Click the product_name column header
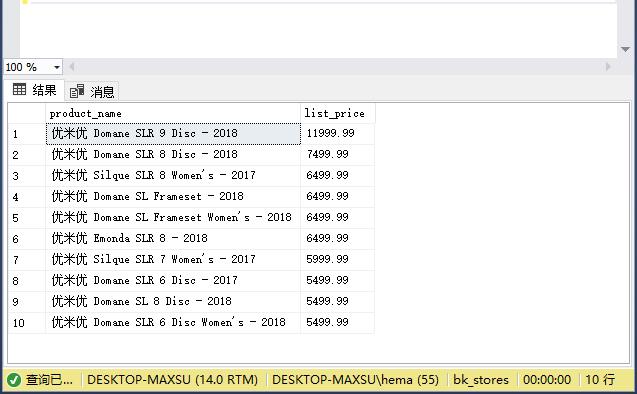 coord(173,113)
